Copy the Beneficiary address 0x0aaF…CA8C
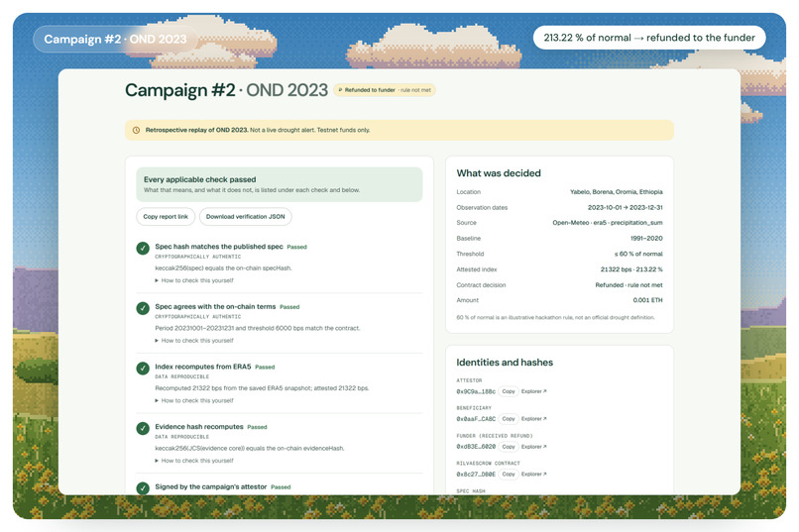The height and width of the screenshot is (532, 799). click(x=508, y=419)
